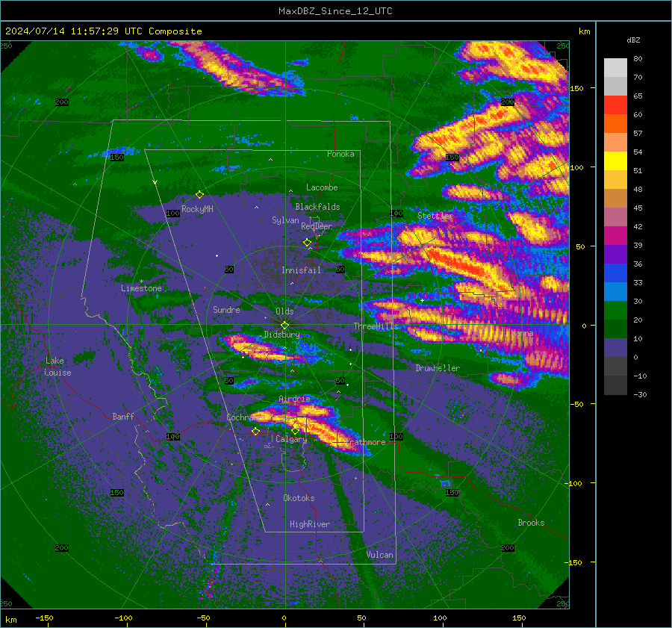The image size is (672, 628).
Task: Select the bright yellow 51-54 dBZ legend swatch
Action: (x=615, y=161)
